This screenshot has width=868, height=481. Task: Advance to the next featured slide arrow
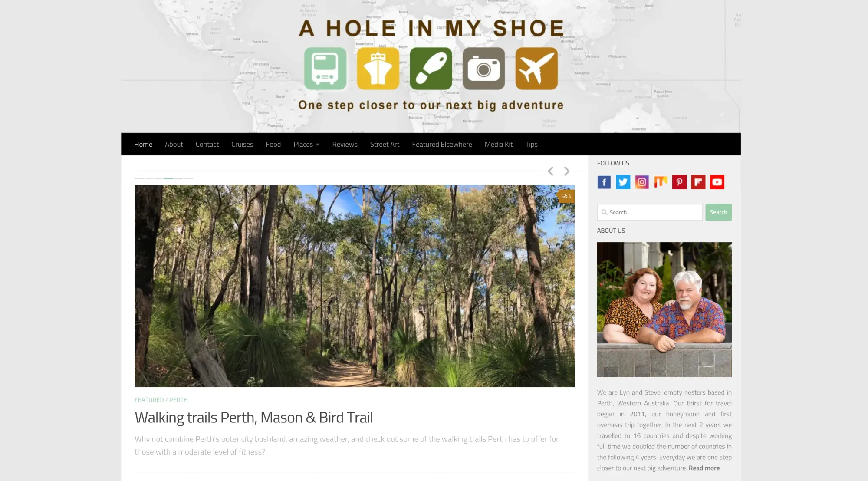pos(567,171)
